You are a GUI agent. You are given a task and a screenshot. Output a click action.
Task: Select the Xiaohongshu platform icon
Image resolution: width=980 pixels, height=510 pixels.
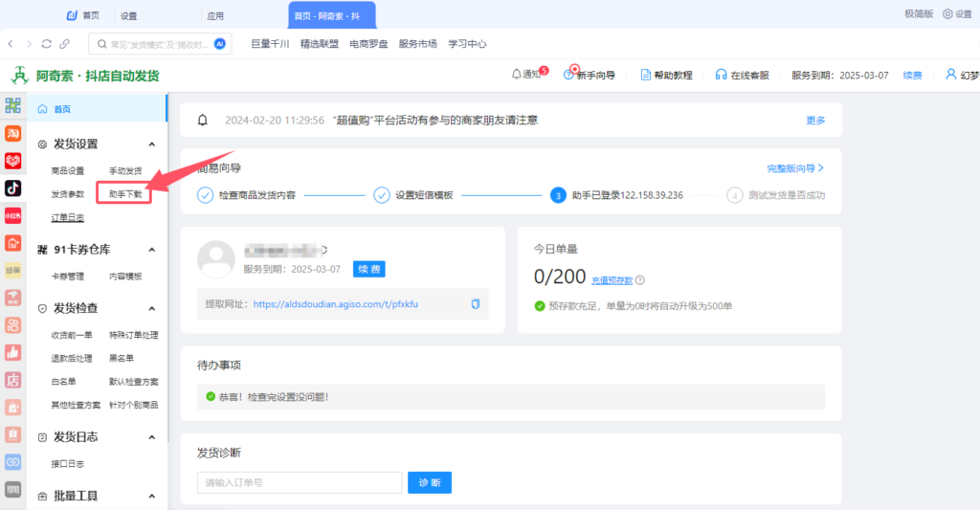(x=12, y=215)
